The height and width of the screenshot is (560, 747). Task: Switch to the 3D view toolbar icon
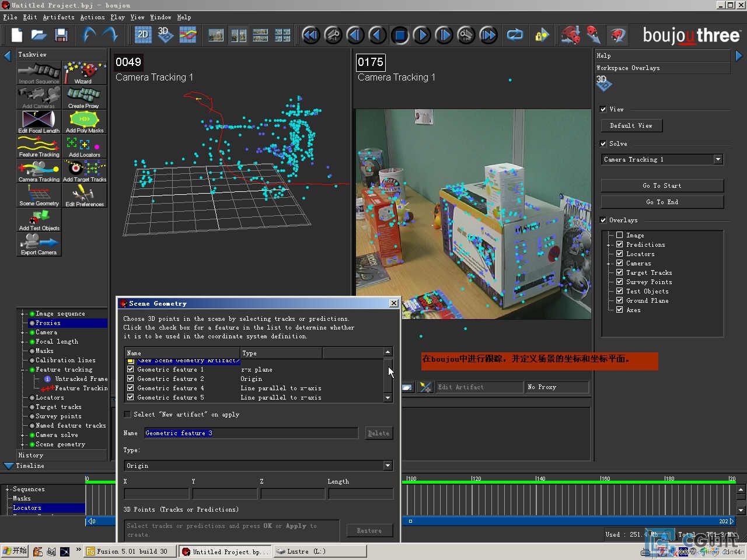pos(165,35)
